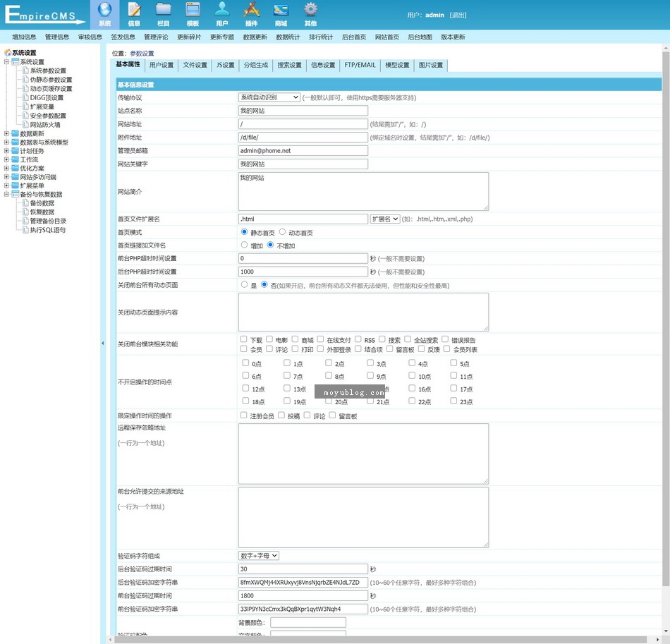Click the EmpireCMS logo
The width and height of the screenshot is (670, 644).
pyautogui.click(x=44, y=15)
